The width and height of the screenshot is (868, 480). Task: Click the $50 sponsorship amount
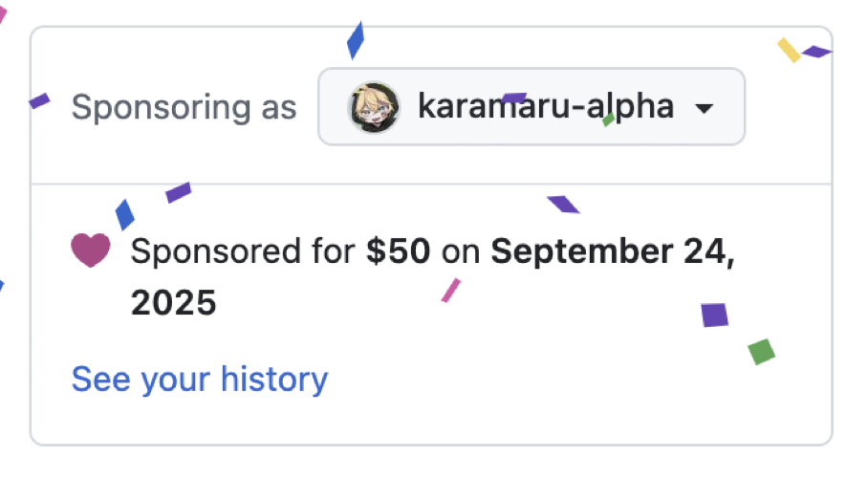(399, 251)
